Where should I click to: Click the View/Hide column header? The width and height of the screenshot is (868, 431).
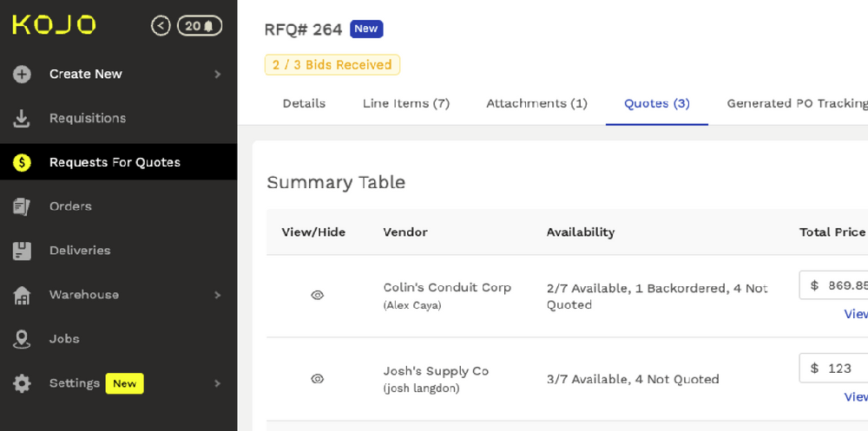(x=313, y=232)
